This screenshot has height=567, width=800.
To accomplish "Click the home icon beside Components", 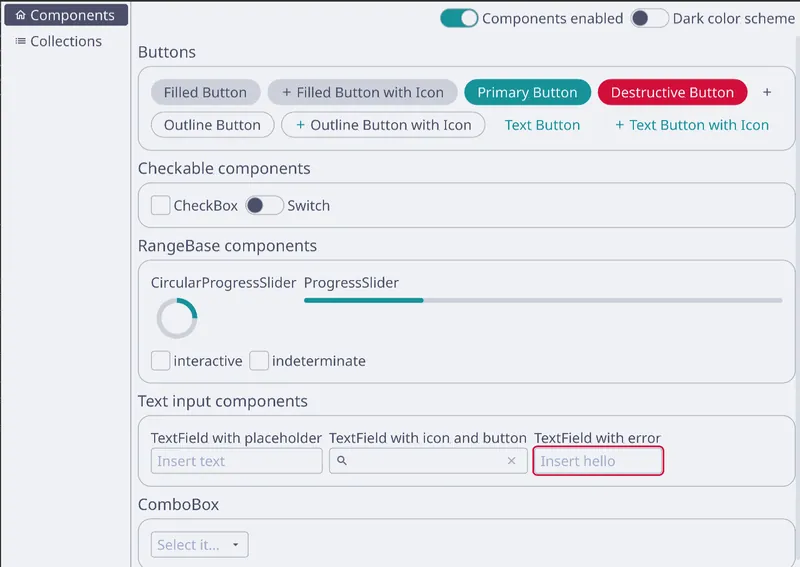I will 20,15.
